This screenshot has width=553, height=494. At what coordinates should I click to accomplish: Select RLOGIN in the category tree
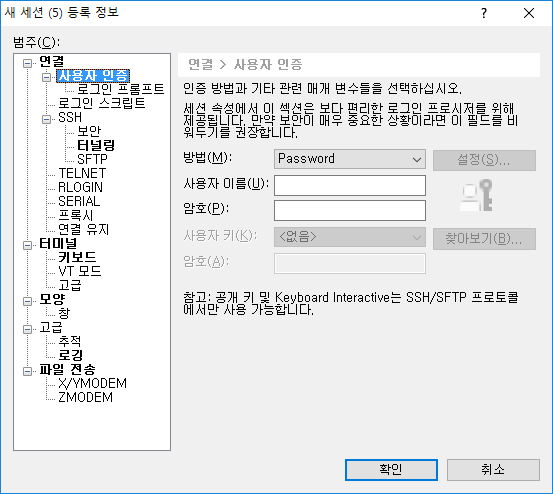click(80, 187)
